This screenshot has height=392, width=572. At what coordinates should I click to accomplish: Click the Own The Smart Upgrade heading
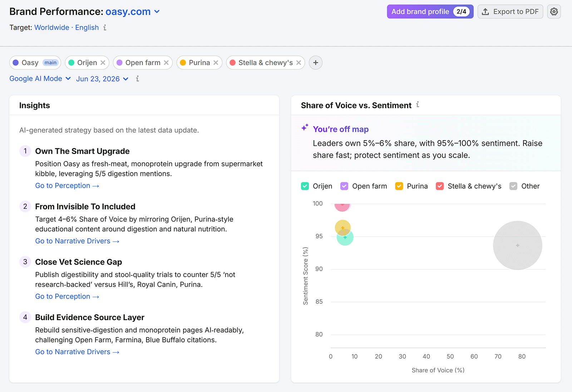[82, 151]
